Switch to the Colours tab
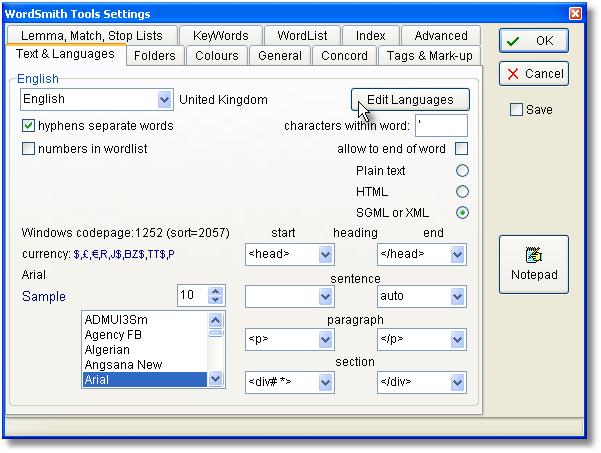The height and width of the screenshot is (453, 601). tap(217, 56)
